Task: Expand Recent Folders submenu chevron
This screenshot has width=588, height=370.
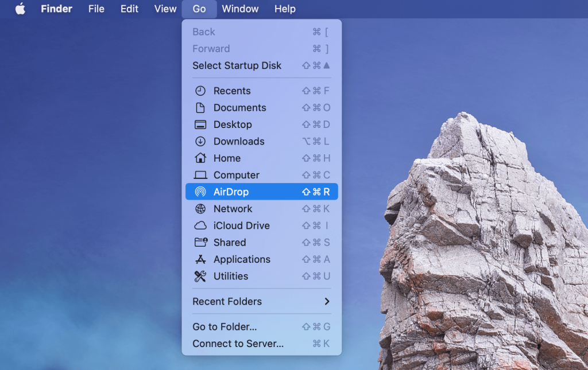Action: click(327, 302)
